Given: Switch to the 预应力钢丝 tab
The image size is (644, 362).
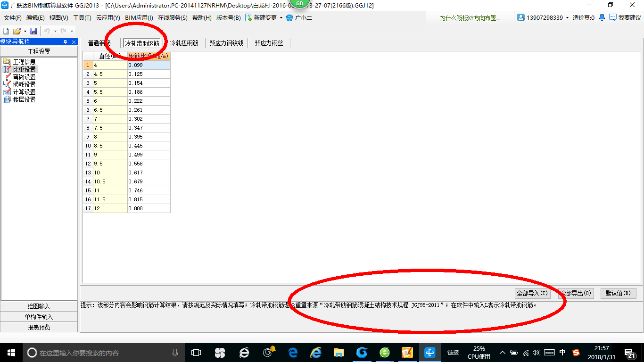Looking at the screenshot, I should pos(269,43).
